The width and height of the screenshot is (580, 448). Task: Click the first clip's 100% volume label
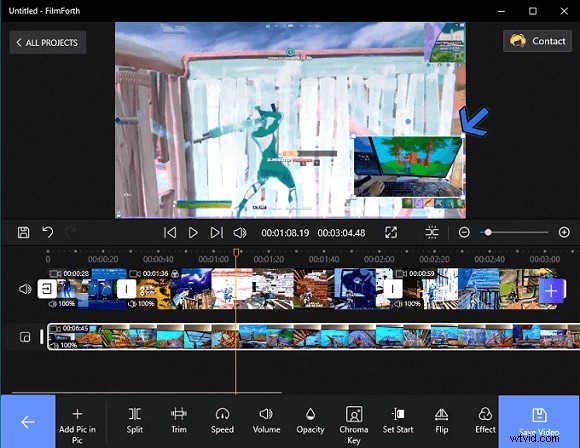[x=62, y=304]
